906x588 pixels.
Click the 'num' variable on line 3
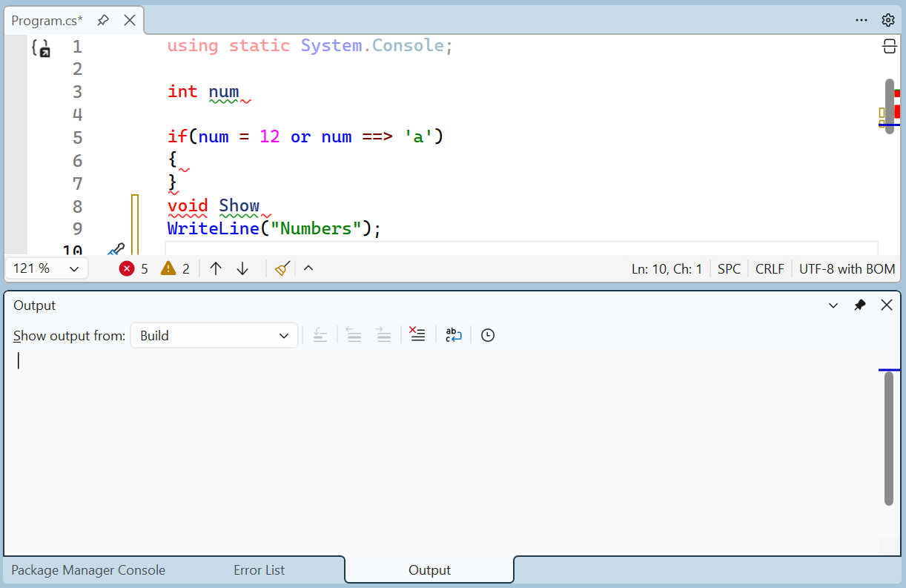(x=224, y=91)
